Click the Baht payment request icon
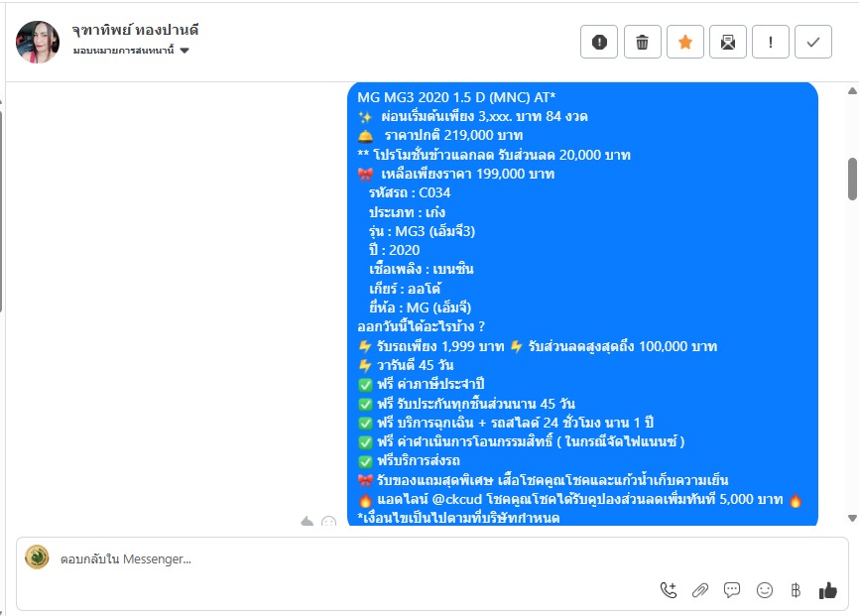Screen dimensions: 859x616 [796, 590]
